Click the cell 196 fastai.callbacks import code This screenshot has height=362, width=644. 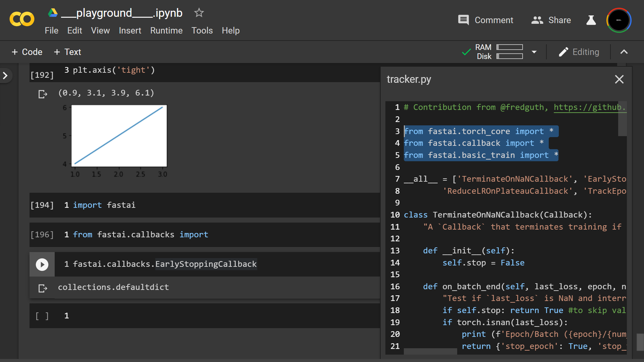click(x=141, y=235)
